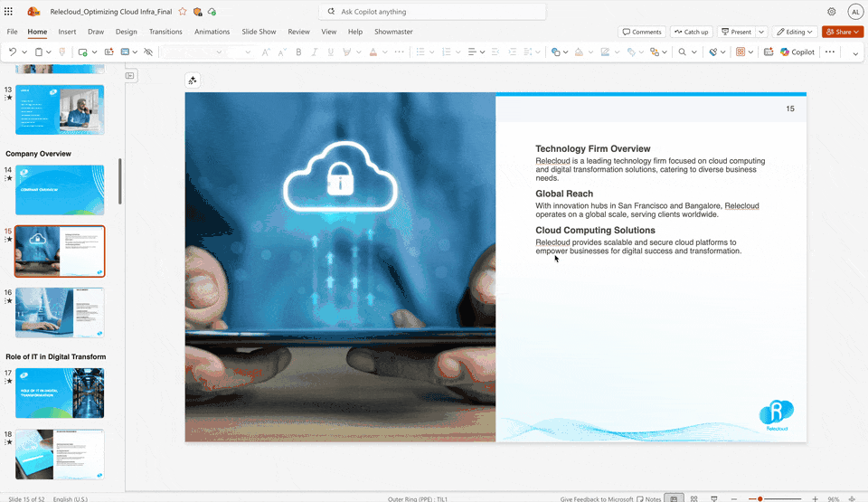Click the Paste clipboard icon

coord(39,52)
